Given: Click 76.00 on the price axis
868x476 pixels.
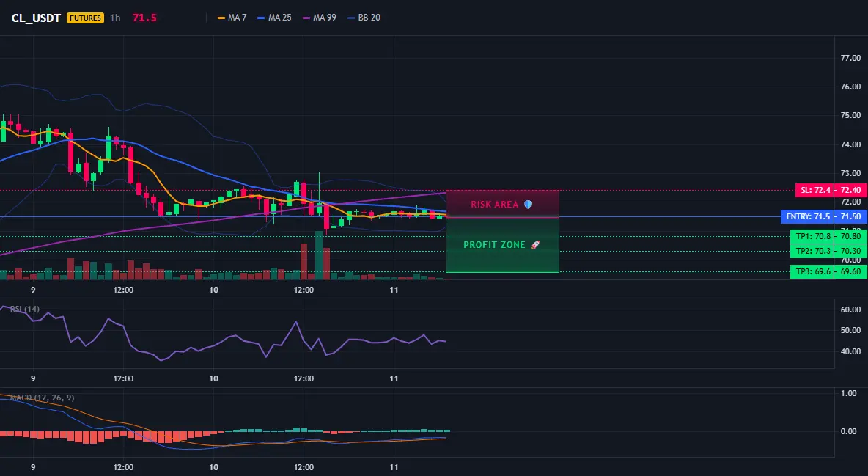Looking at the screenshot, I should coord(850,87).
